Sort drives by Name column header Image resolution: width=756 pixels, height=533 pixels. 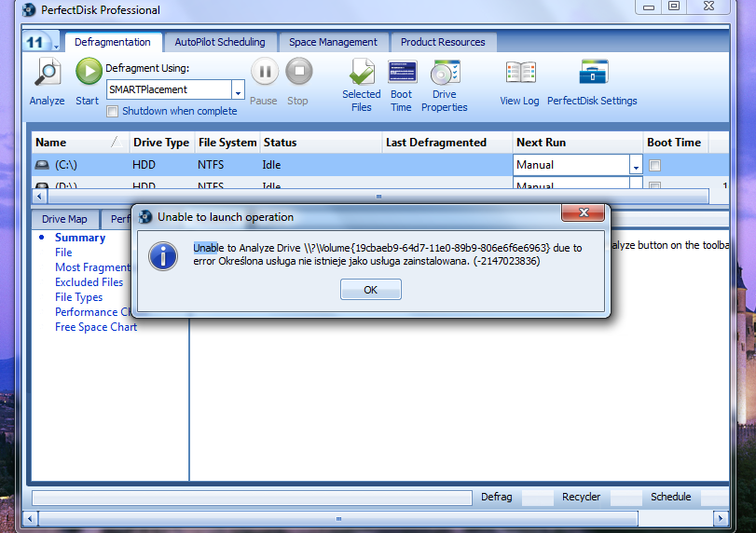pyautogui.click(x=80, y=143)
